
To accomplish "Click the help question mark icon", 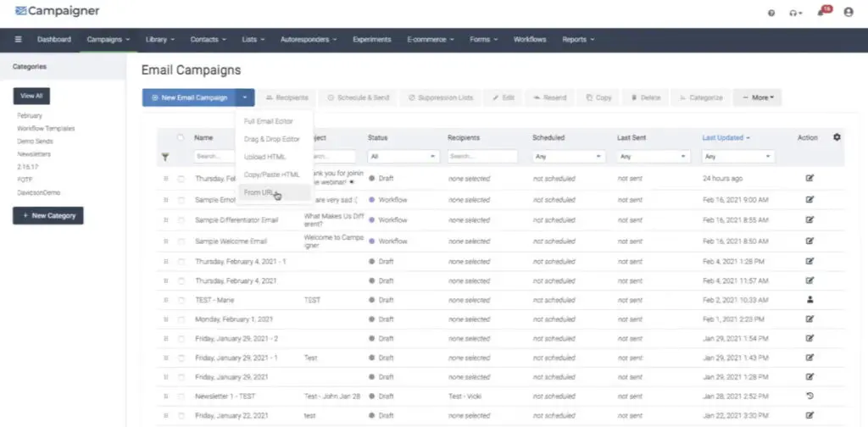I will click(x=771, y=13).
